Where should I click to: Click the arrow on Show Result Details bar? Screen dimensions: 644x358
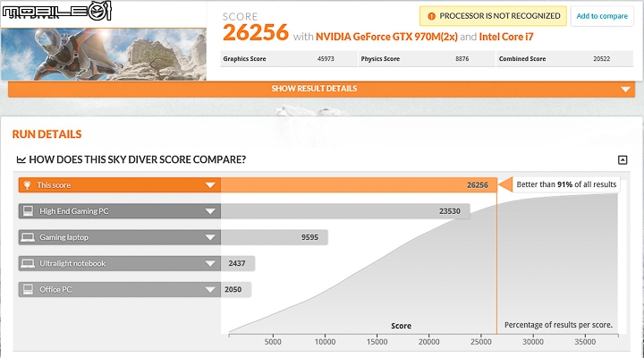click(625, 89)
